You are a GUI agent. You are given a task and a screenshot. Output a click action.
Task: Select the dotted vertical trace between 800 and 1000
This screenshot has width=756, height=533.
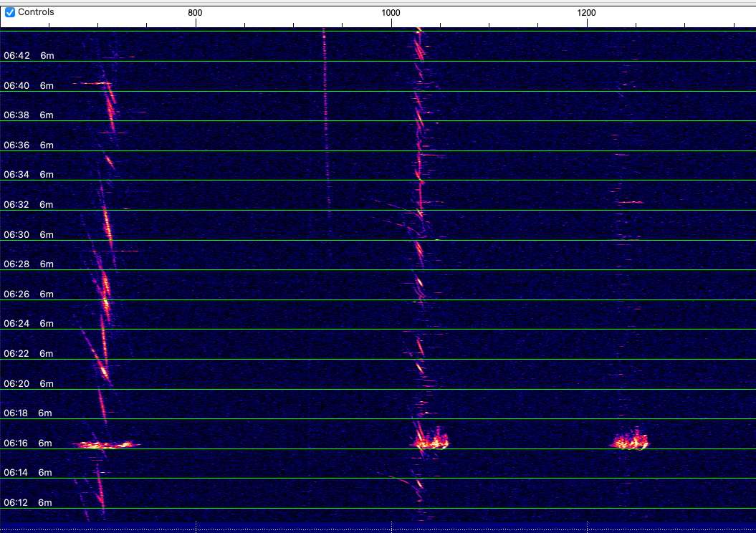coord(327,123)
